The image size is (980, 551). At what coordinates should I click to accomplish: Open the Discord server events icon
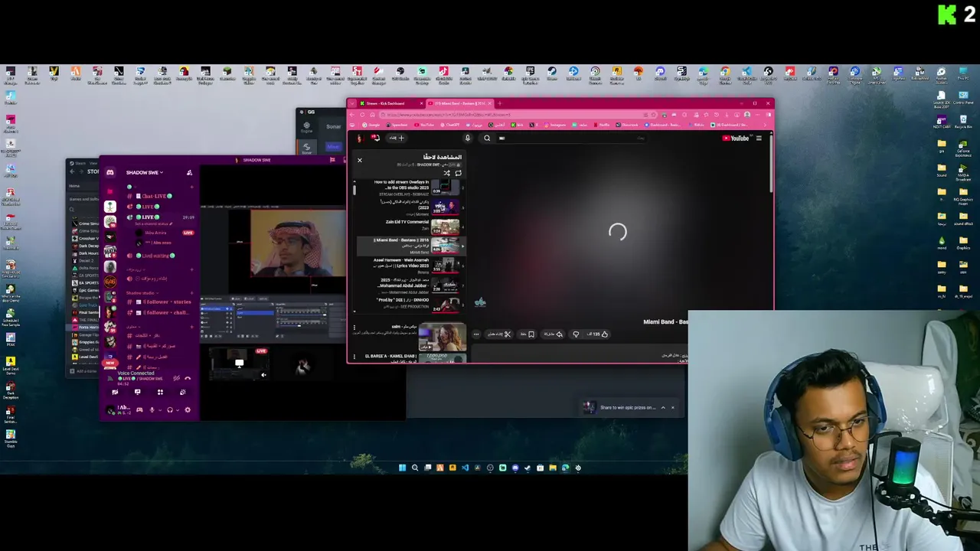click(189, 172)
